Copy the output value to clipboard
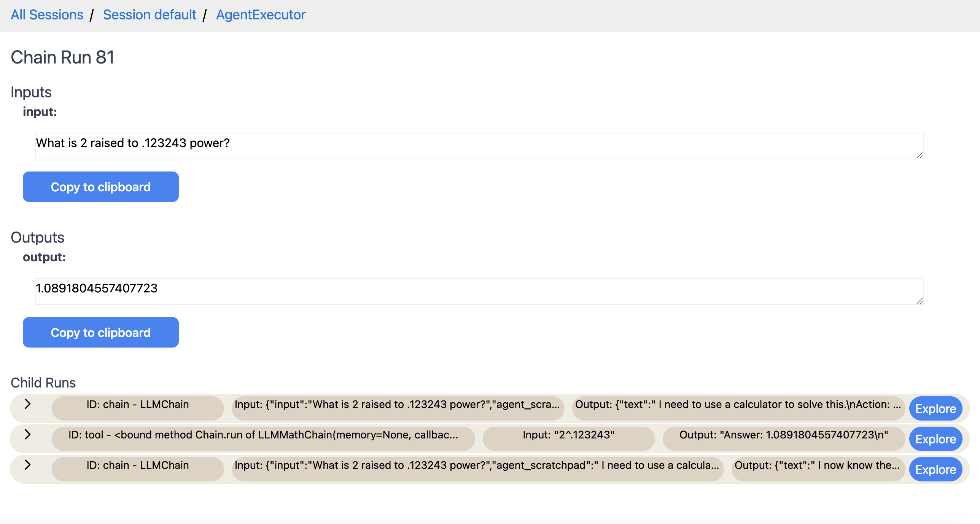 pyautogui.click(x=100, y=332)
